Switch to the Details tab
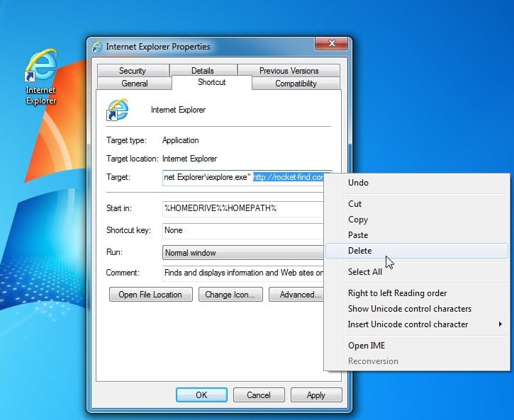 pos(203,70)
